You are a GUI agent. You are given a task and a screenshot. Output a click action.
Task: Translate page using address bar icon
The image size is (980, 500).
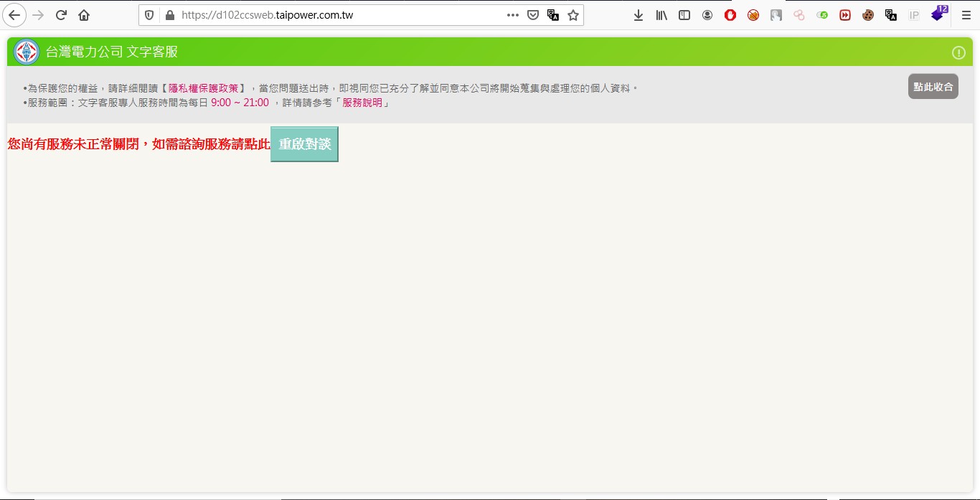(x=552, y=15)
